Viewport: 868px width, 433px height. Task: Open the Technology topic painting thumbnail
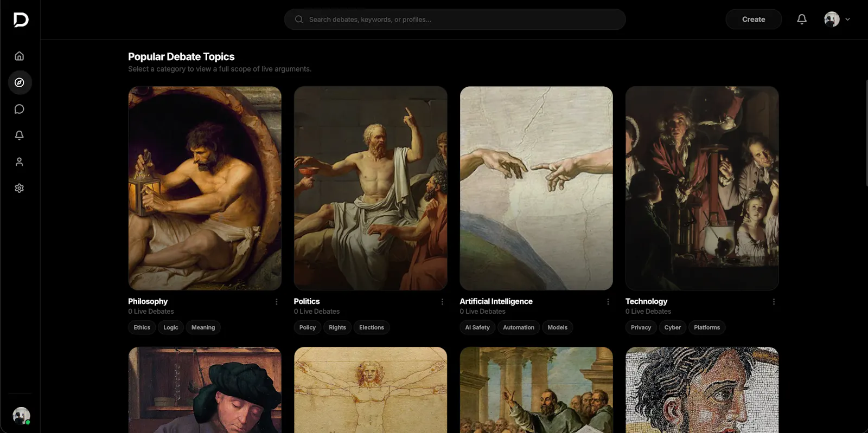(702, 188)
